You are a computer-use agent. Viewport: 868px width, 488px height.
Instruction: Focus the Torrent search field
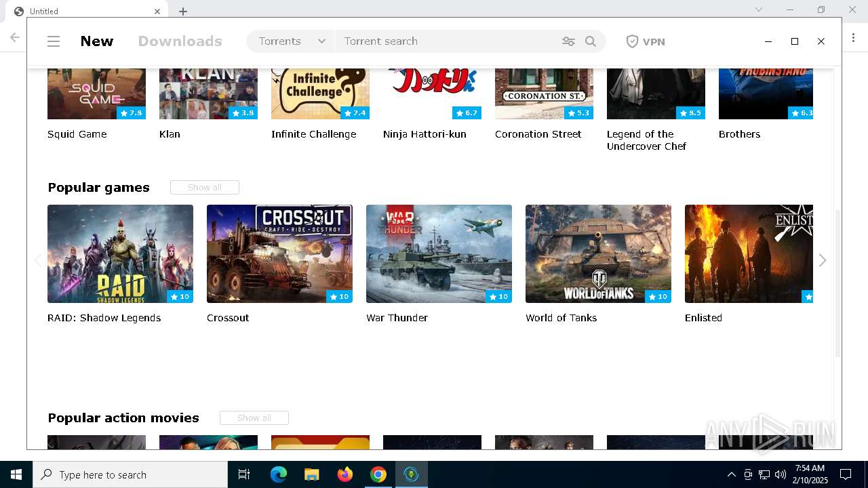pyautogui.click(x=448, y=41)
